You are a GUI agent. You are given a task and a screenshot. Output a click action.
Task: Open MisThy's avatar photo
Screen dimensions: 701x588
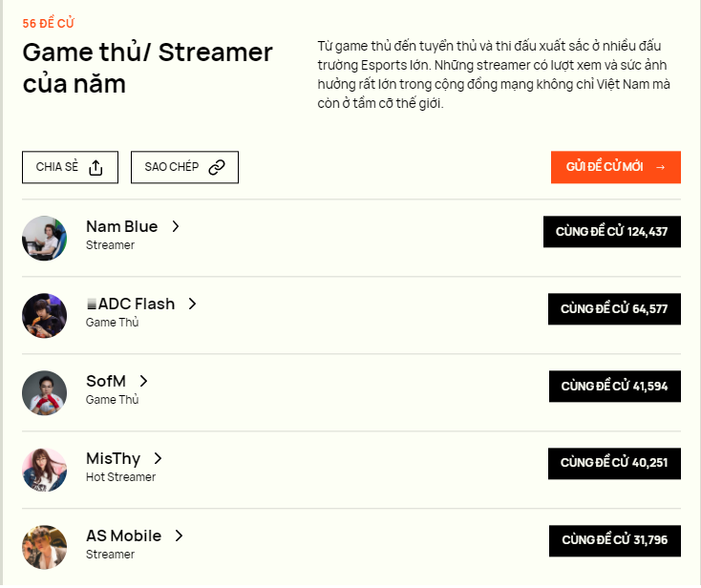point(44,470)
